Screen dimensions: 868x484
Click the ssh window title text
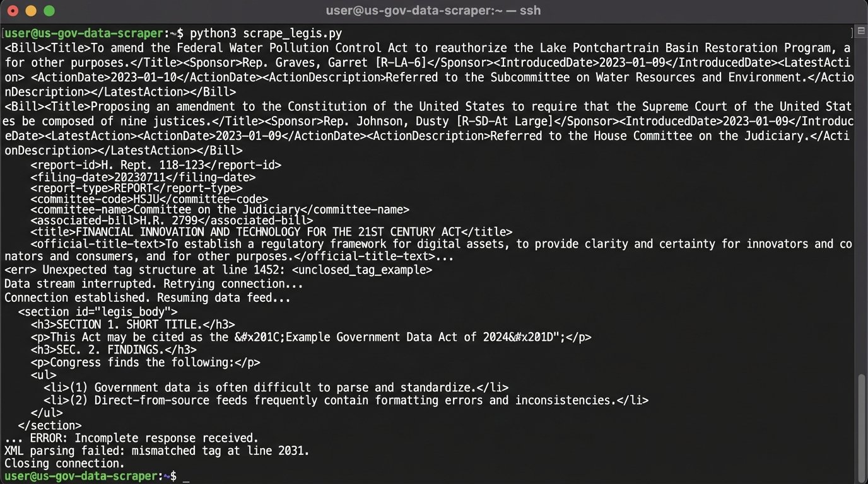coord(433,10)
